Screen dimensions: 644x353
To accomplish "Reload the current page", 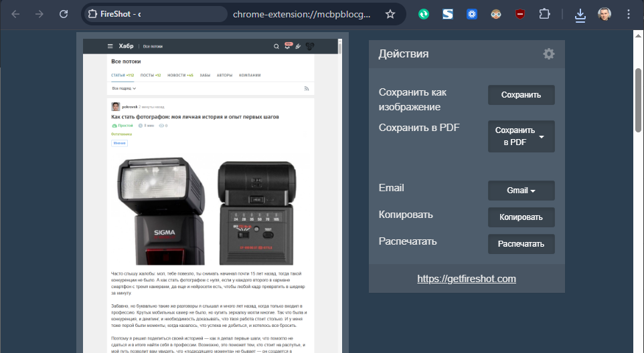I will (x=63, y=14).
